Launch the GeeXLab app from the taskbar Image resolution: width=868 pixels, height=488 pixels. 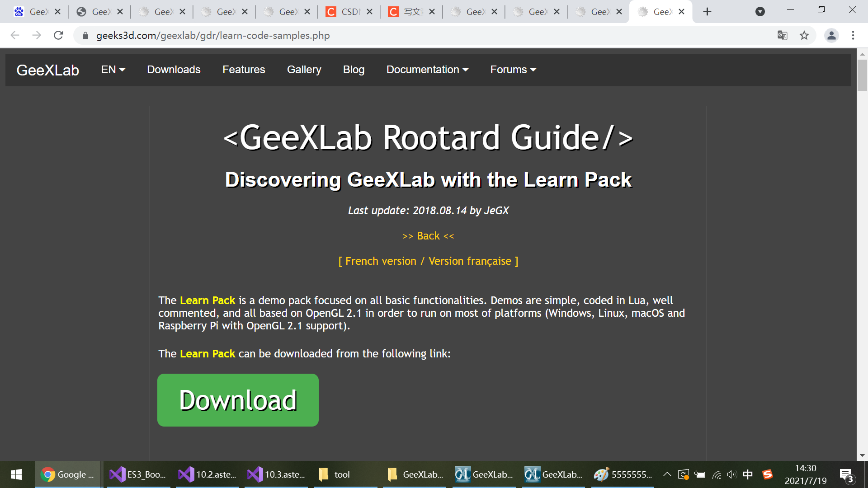pyautogui.click(x=484, y=474)
